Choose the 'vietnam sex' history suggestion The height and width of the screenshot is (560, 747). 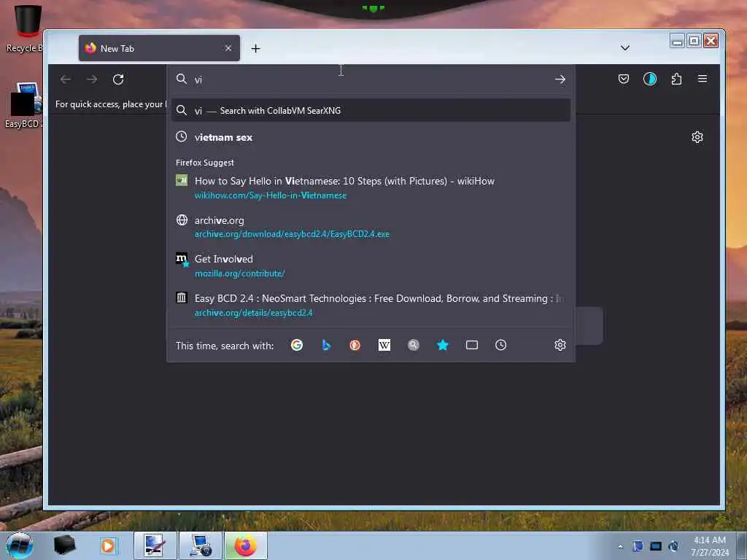tap(371, 137)
